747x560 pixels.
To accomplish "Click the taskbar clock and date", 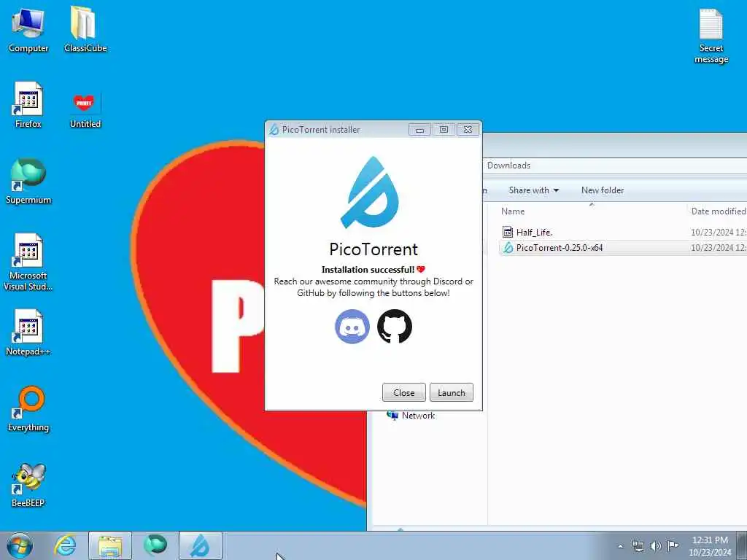I will (x=710, y=546).
